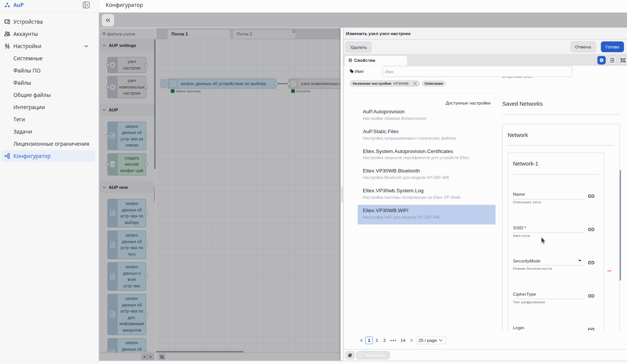Click the canvas horizontal scrollbar
Screen dimensions: 627x364
point(200,352)
